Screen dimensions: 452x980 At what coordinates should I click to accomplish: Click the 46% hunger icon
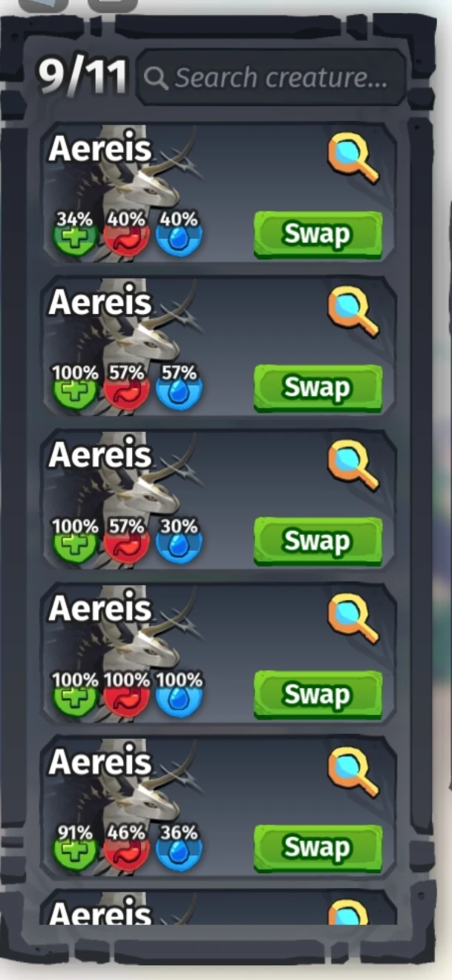(127, 851)
